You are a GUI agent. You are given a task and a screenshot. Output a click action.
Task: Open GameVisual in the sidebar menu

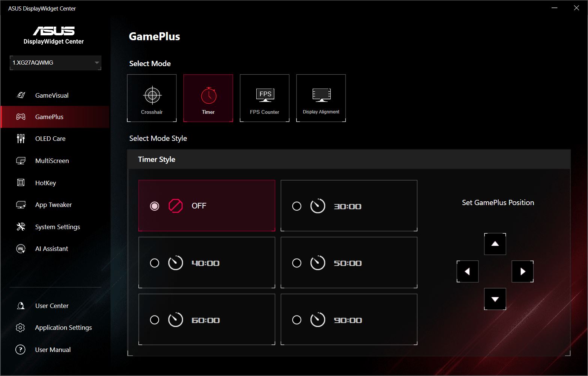55,95
